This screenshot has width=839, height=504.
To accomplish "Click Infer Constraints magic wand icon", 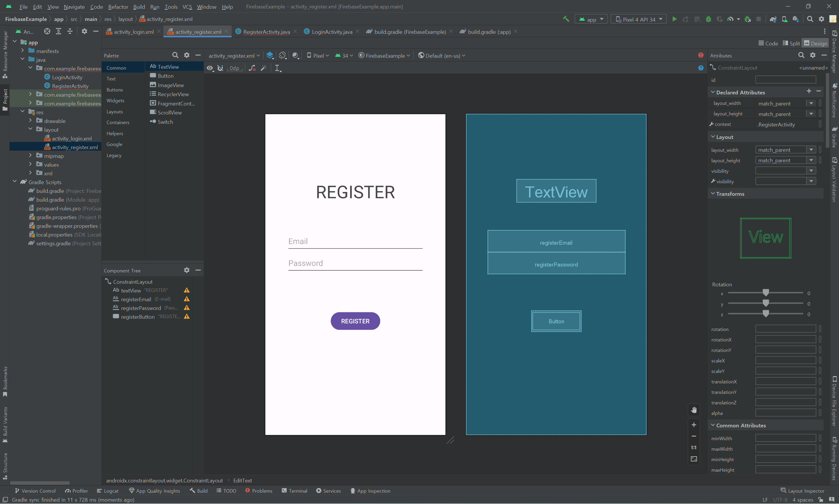I will 263,68.
